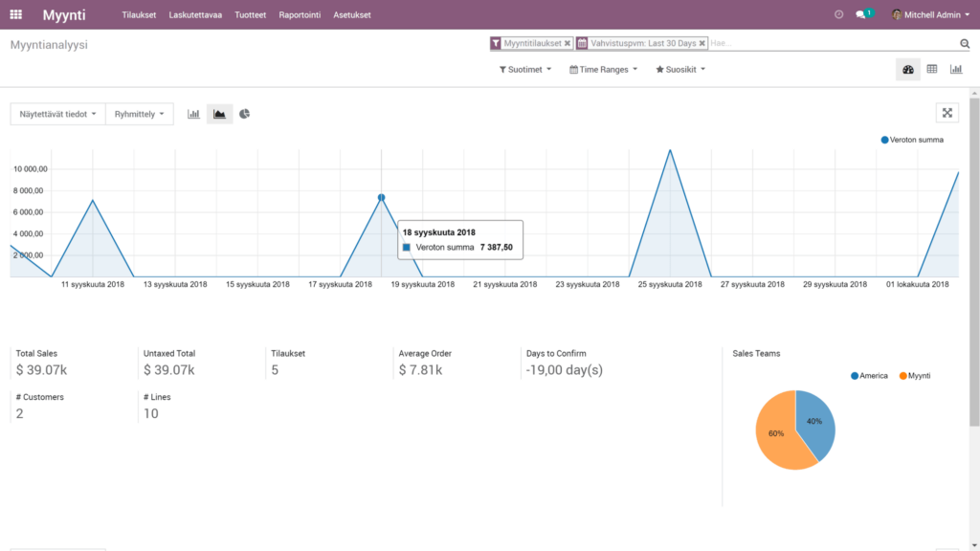The image size is (980, 551).
Task: Select the line chart icon
Action: click(x=218, y=113)
